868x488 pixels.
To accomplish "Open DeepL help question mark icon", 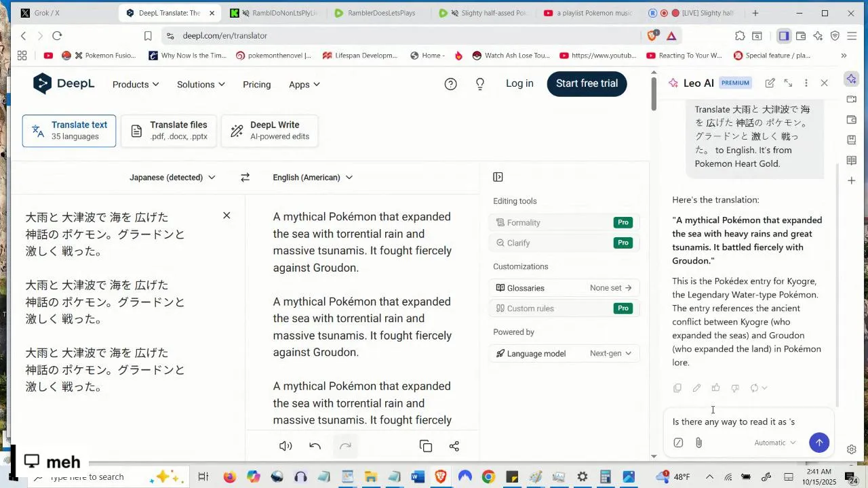I will click(450, 84).
